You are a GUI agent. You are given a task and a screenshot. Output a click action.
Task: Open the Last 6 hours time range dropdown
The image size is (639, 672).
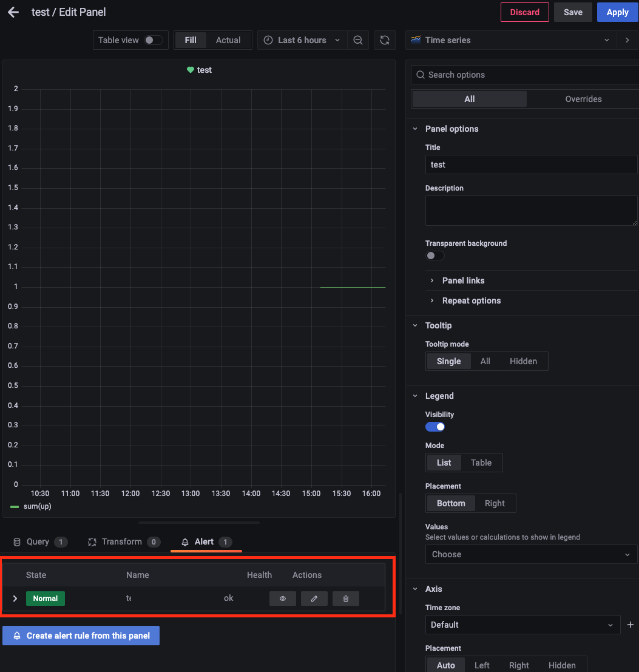point(302,40)
